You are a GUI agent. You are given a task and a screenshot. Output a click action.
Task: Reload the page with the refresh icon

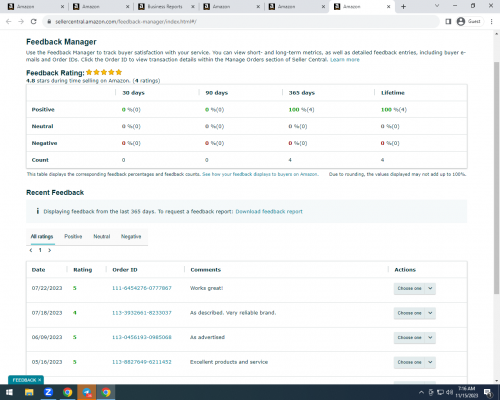coord(33,21)
